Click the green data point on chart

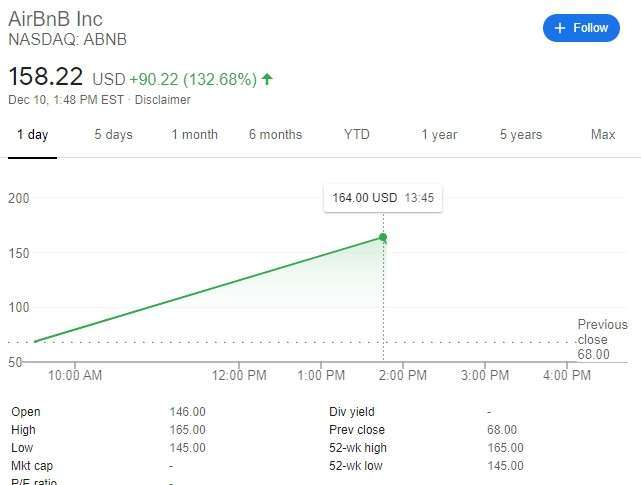coord(383,237)
